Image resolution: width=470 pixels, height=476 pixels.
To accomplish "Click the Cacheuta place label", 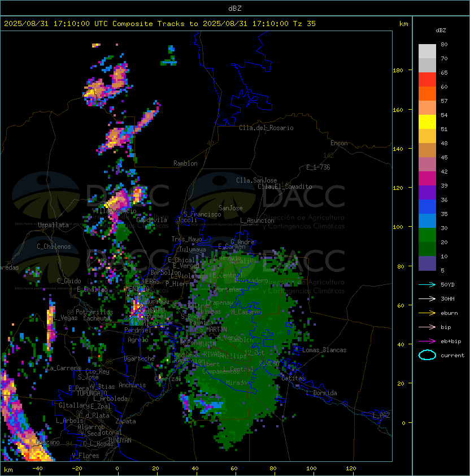I will tap(97, 318).
